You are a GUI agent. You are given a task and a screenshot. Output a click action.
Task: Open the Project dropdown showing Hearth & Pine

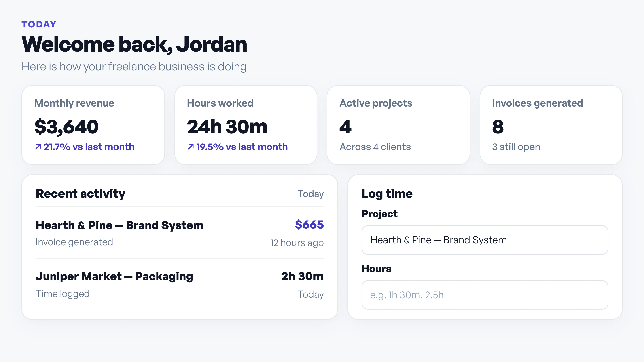485,240
